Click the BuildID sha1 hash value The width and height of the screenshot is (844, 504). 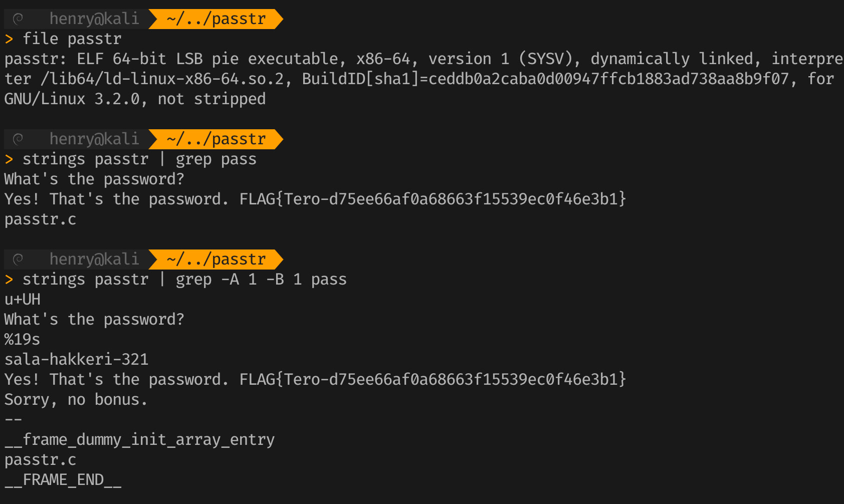[x=608, y=79]
